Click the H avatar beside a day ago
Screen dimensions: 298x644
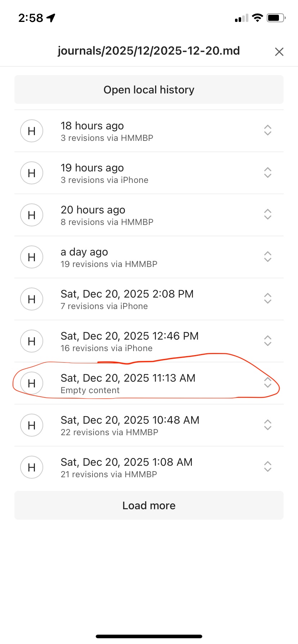[32, 257]
